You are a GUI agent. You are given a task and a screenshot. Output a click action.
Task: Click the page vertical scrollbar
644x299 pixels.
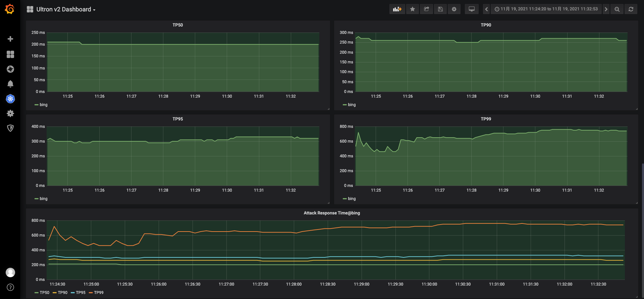643,231
